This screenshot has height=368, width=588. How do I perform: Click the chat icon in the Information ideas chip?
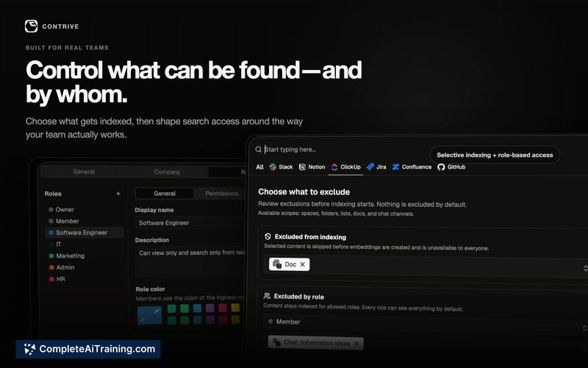pos(276,342)
